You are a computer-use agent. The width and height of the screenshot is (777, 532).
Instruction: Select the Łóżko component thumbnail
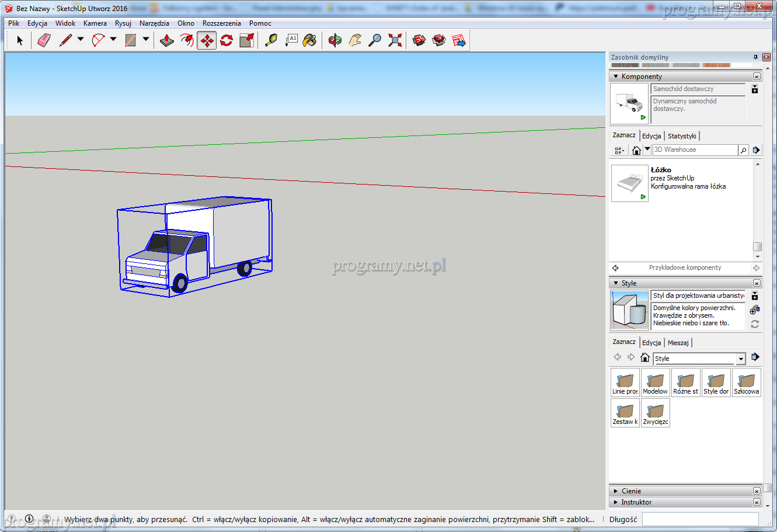coord(629,183)
